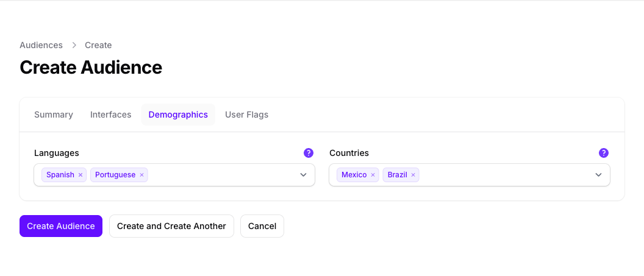This screenshot has height=276, width=644.
Task: Focus the Countries multi-select input field
Action: pos(470,175)
